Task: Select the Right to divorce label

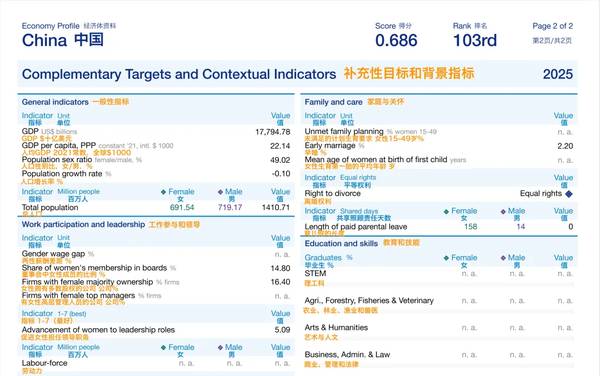Action: click(x=333, y=193)
